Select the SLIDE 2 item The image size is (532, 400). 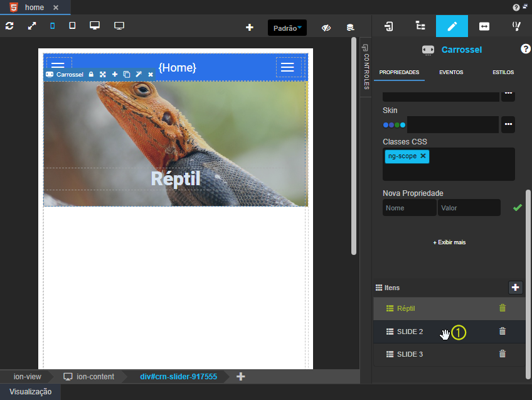coord(449,332)
